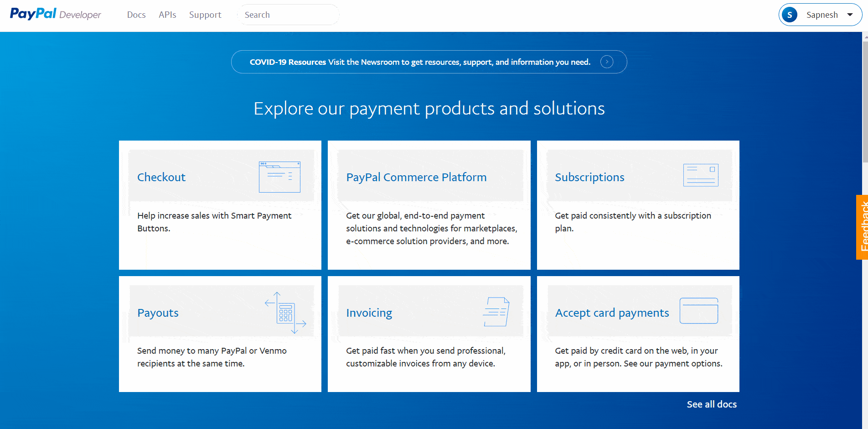Click the Checkout browser window icon
The image size is (868, 429).
click(279, 177)
